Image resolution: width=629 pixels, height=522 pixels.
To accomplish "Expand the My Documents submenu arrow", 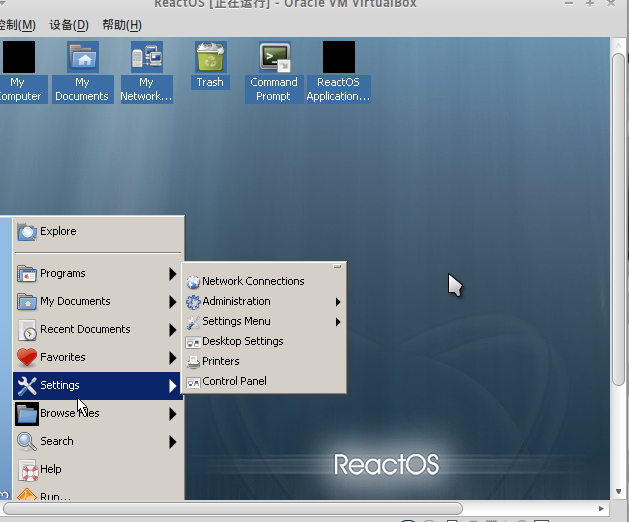I will pyautogui.click(x=172, y=302).
